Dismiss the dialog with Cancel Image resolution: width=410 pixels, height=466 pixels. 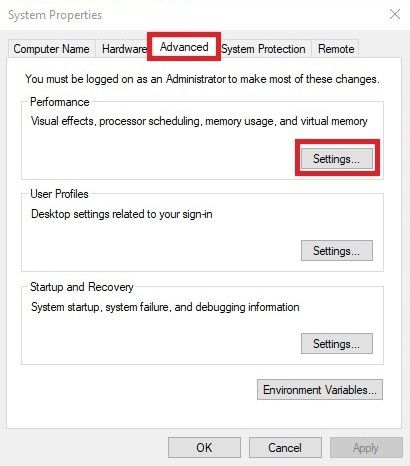tap(285, 447)
